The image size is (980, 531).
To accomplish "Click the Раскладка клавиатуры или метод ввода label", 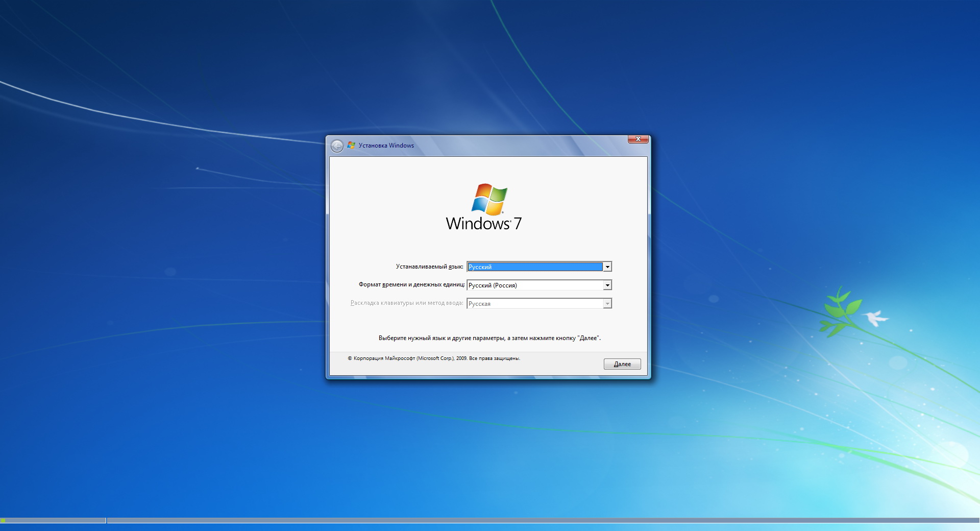I will (x=407, y=303).
